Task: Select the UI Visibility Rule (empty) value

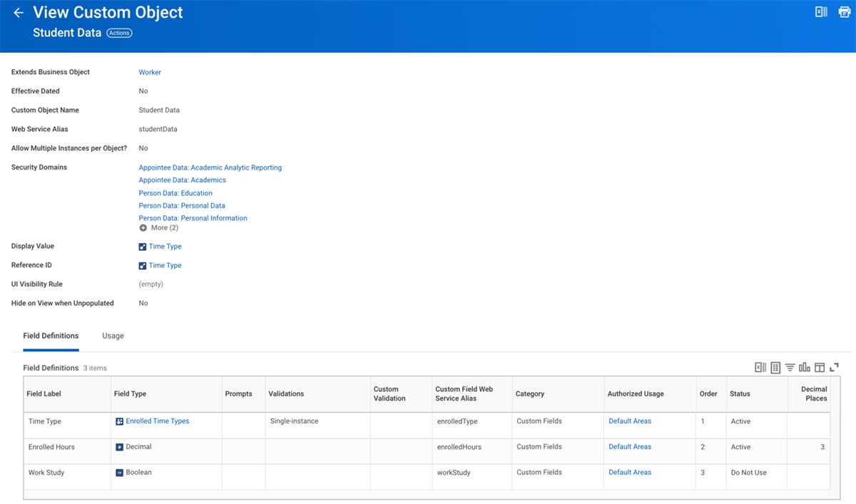Action: (151, 284)
